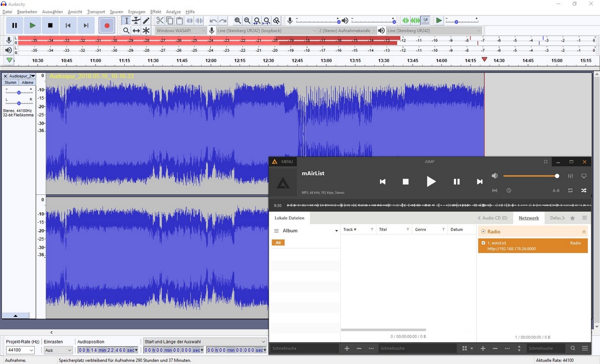Toggle shuffle mode in AIMP

[x=583, y=191]
